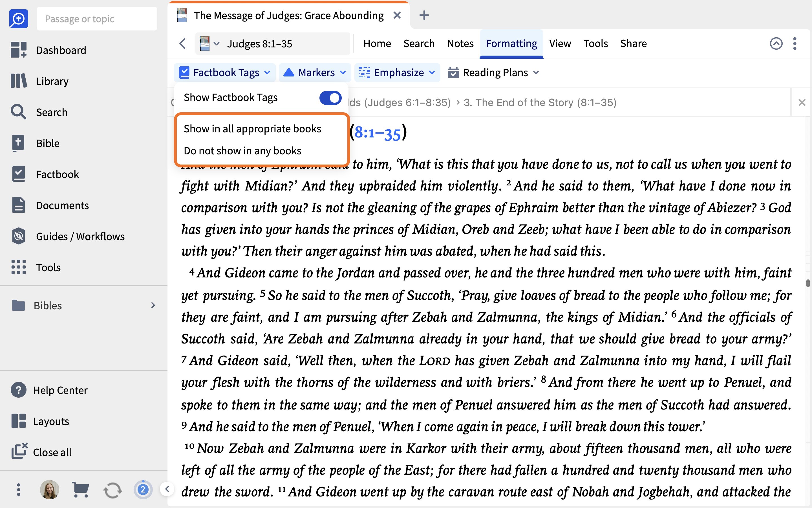Click the Factbook Tags checkmark icon
This screenshot has height=508, width=812.
point(184,73)
